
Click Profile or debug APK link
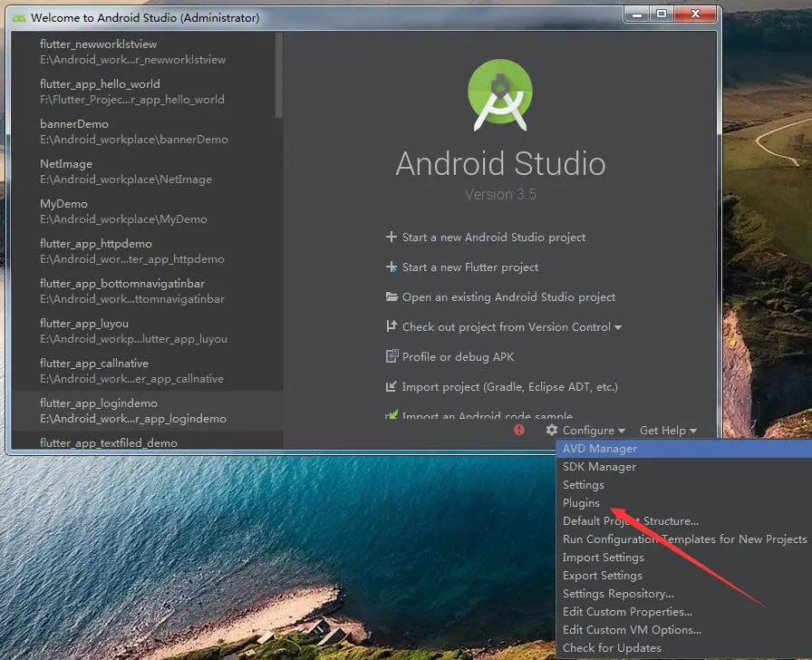click(x=458, y=357)
